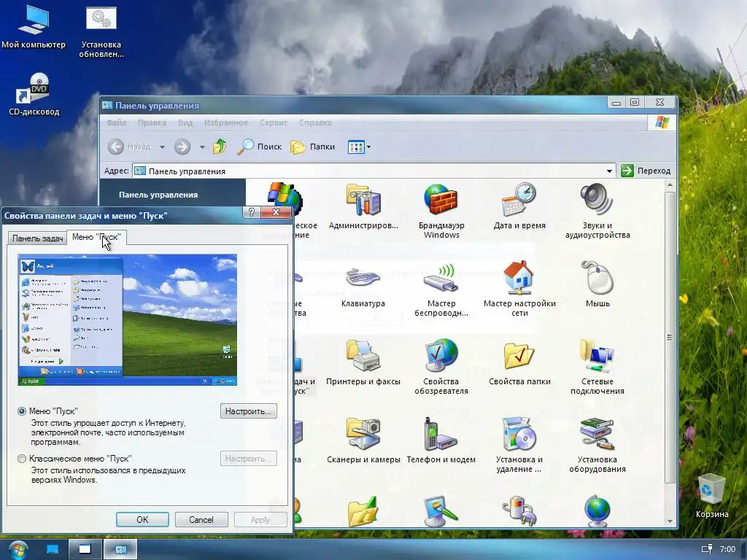Select CD-дисковод desktop shortcut
Screen dimensions: 747x560
point(34,95)
